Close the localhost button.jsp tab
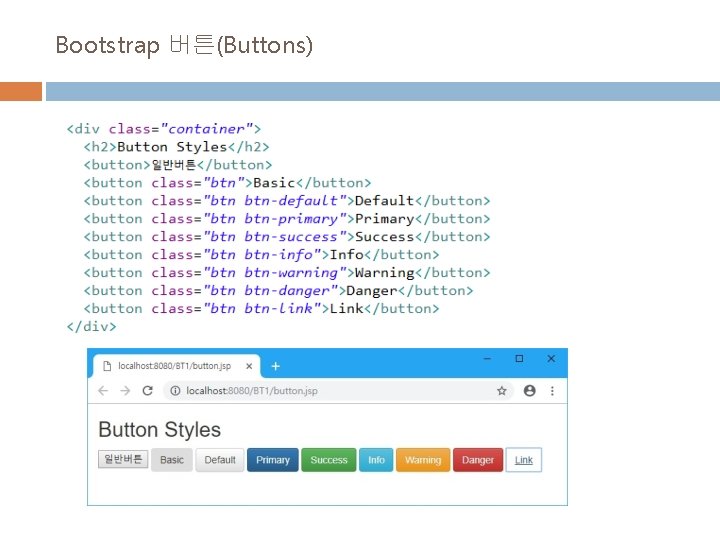The image size is (720, 540). click(x=249, y=366)
